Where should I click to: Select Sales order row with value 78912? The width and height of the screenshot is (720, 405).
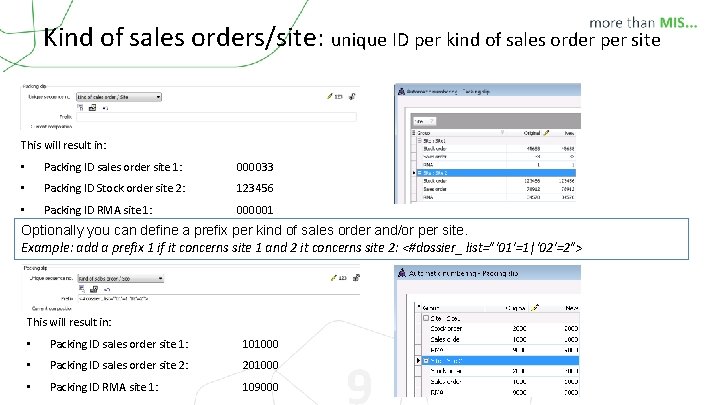(x=494, y=189)
